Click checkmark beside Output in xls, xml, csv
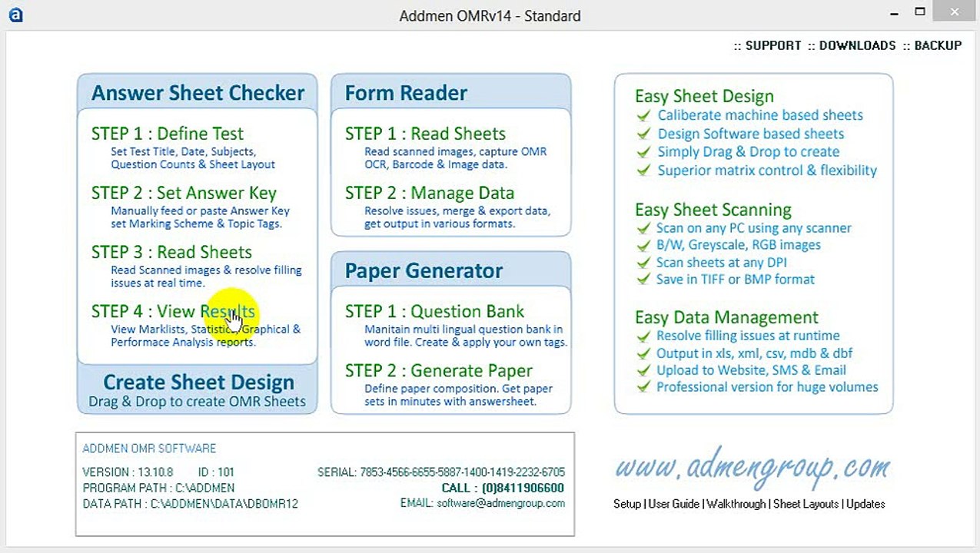This screenshot has width=980, height=553. point(643,353)
